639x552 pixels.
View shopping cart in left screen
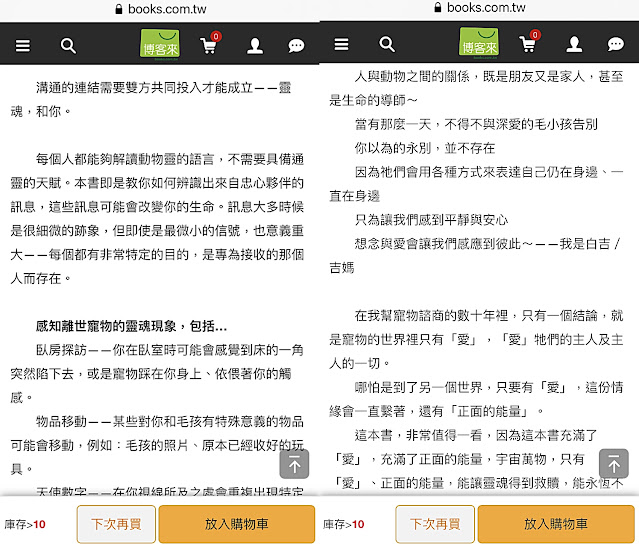tap(210, 43)
